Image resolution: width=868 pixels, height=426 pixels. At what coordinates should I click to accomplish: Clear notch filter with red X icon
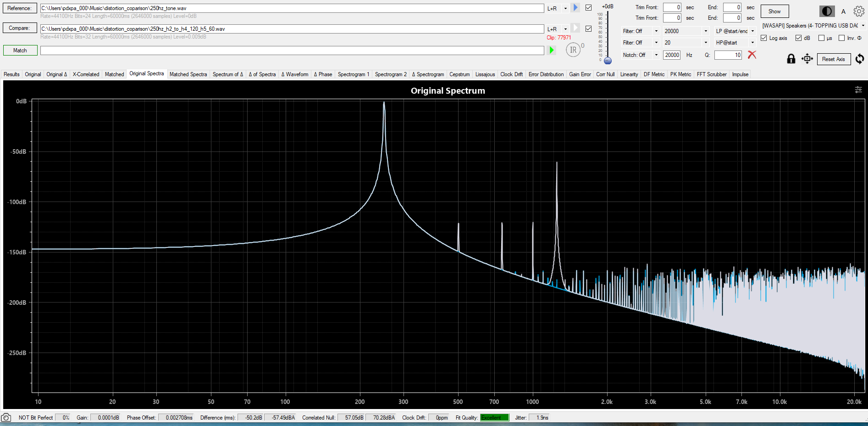pyautogui.click(x=752, y=55)
